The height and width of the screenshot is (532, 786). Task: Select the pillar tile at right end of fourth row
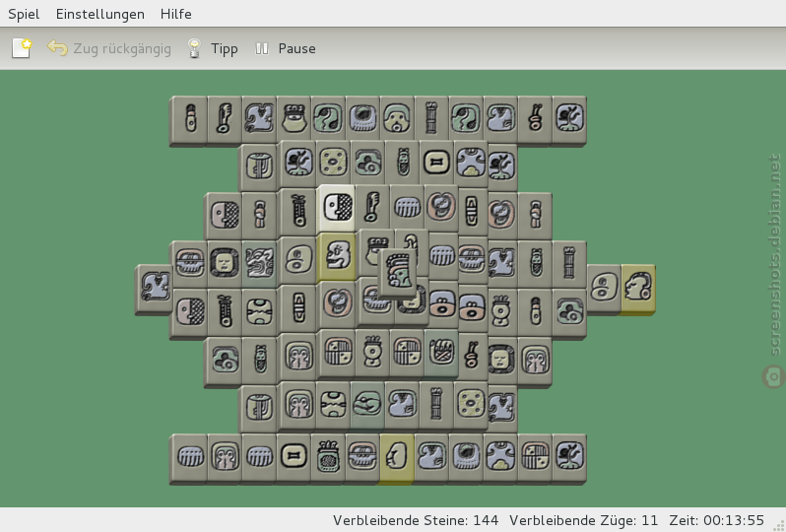click(569, 264)
